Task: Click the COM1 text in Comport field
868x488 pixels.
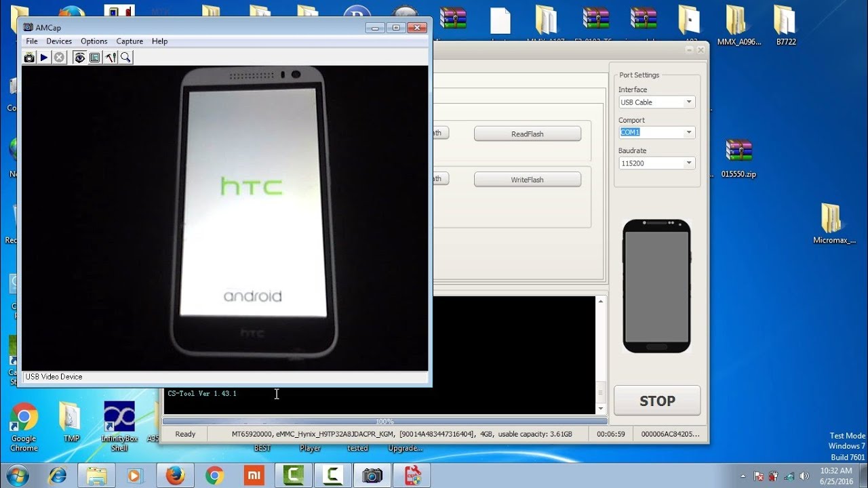Action: [x=630, y=133]
